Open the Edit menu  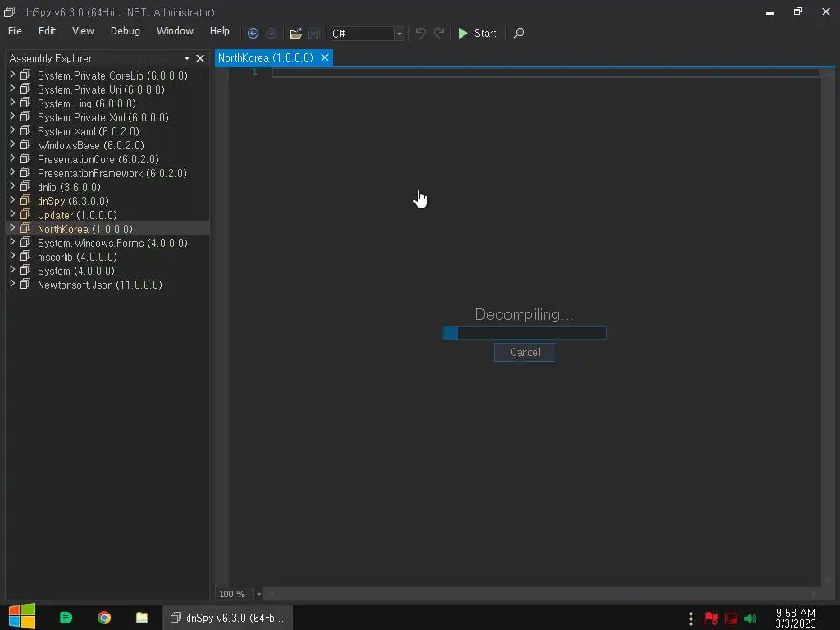point(47,31)
